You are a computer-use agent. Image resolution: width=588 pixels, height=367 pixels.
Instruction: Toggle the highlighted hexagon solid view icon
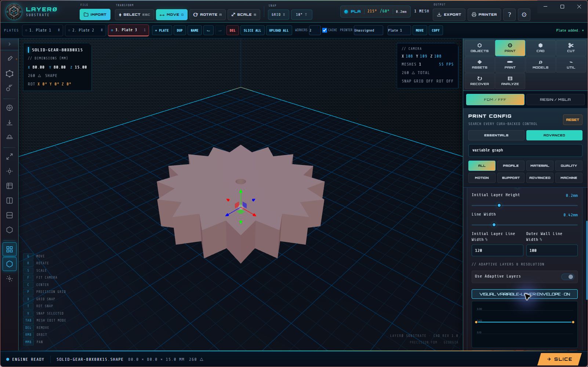pyautogui.click(x=10, y=264)
